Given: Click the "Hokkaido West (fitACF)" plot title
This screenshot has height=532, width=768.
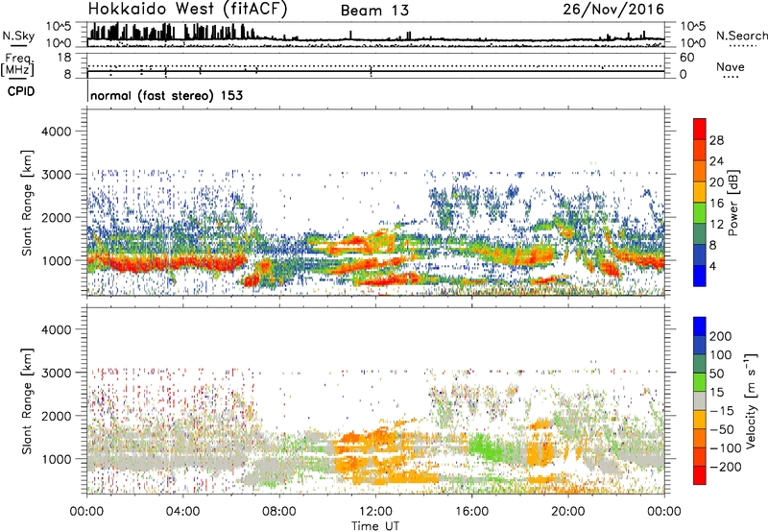Looking at the screenshot, I should tap(187, 9).
